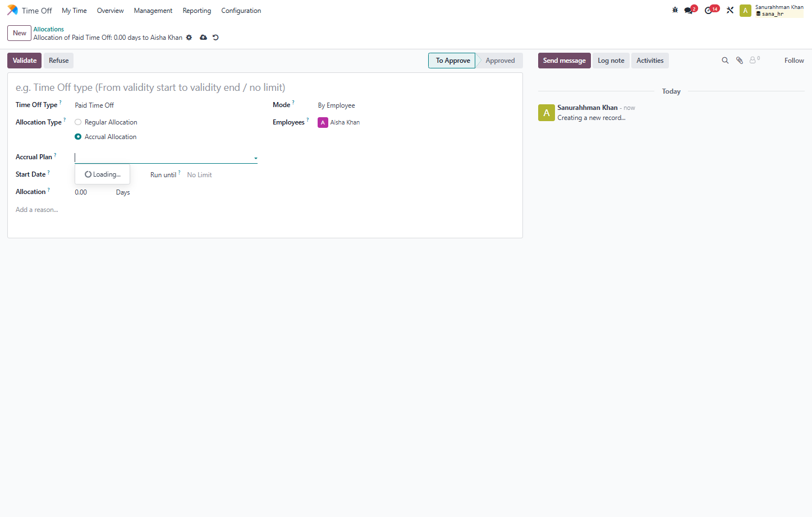812x517 pixels.
Task: Open the My Time menu
Action: click(x=74, y=11)
